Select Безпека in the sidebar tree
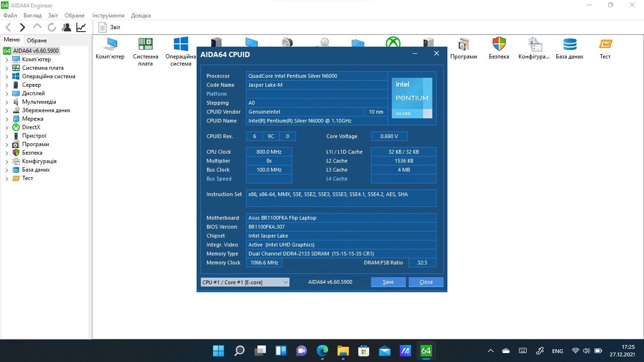This screenshot has height=362, width=644. coord(32,153)
